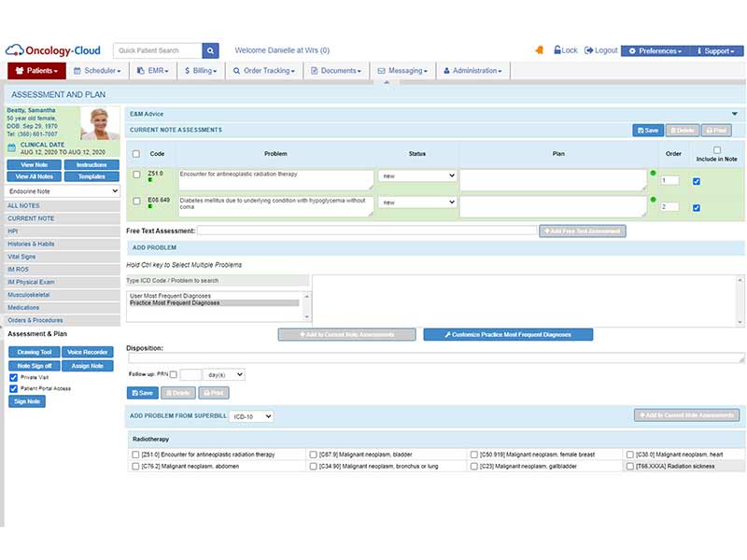Viewport: 747px width, 560px height.
Task: Toggle the Private Visit checkbox
Action: coord(14,377)
